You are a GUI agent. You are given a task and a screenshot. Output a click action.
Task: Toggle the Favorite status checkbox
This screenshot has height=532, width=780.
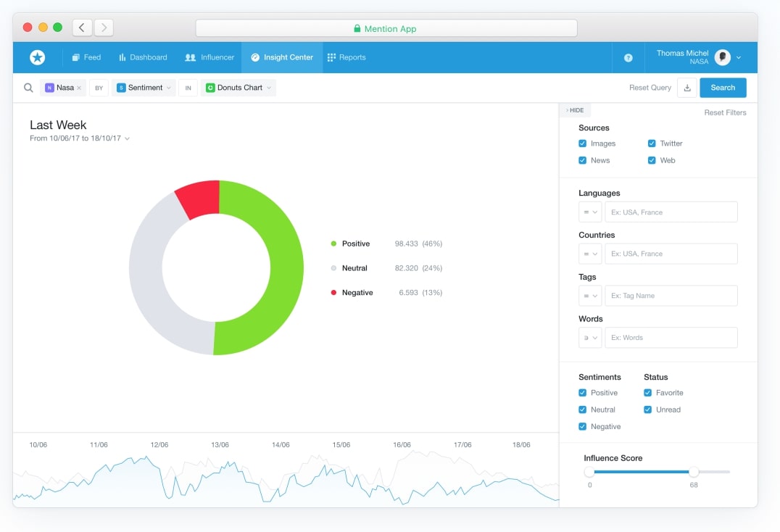[x=647, y=393]
